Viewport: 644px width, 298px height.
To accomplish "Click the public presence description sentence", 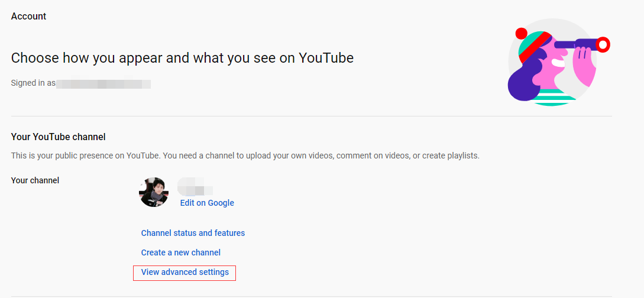I will pyautogui.click(x=245, y=156).
